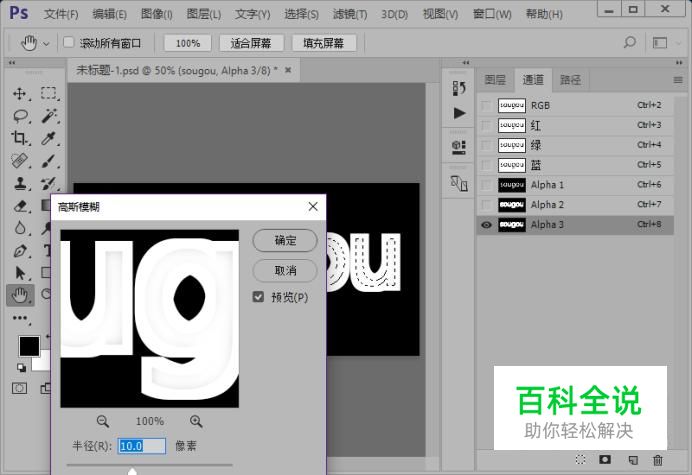The width and height of the screenshot is (692, 475).
Task: Toggle visibility of Alpha 3 channel
Action: coord(486,225)
